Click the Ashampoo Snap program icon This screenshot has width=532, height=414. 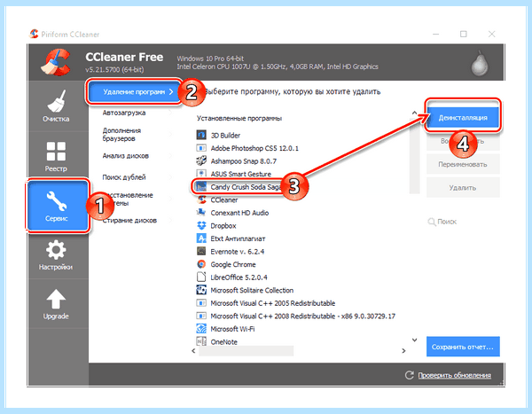click(x=201, y=160)
